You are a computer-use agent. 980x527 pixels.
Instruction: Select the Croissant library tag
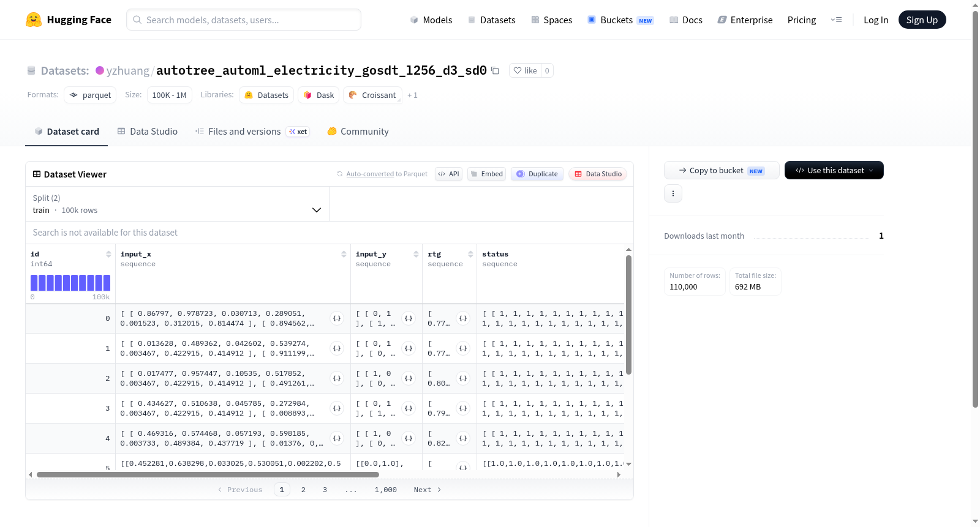point(373,95)
